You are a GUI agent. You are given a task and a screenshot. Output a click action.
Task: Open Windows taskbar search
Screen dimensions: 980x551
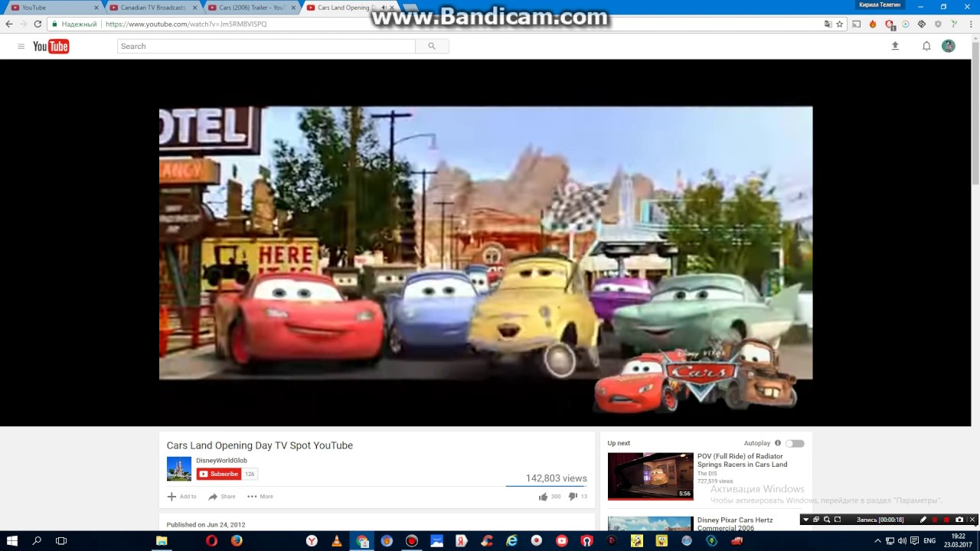37,541
